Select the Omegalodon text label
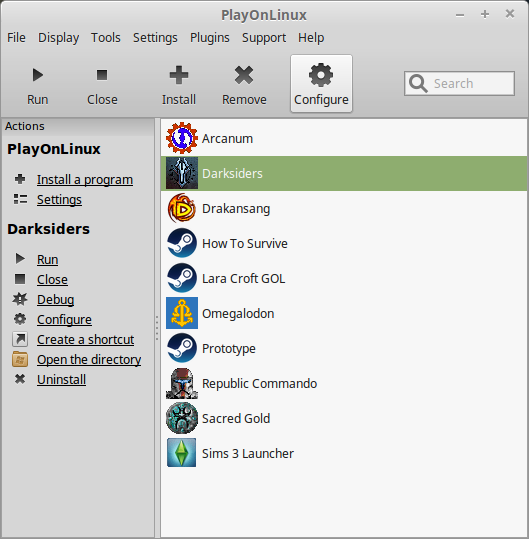Image resolution: width=529 pixels, height=539 pixels. pyautogui.click(x=238, y=314)
